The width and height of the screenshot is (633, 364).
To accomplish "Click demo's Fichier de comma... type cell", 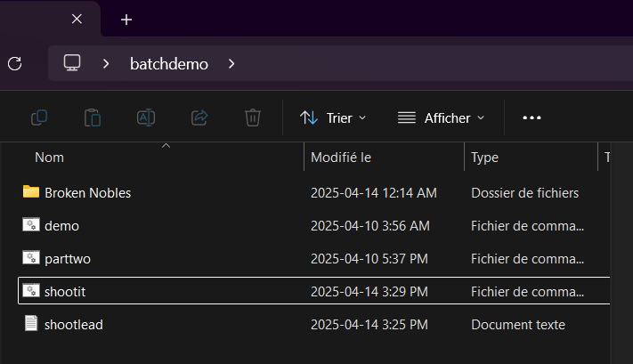I will [x=528, y=226].
